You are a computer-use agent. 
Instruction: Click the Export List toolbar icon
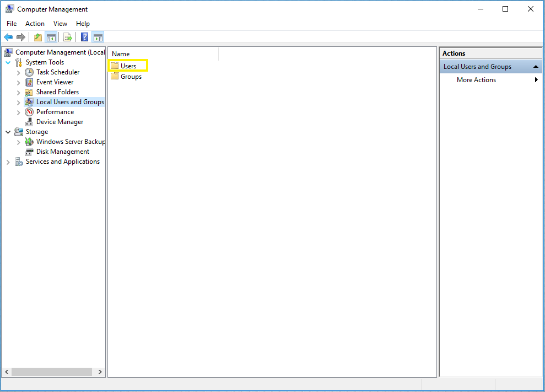click(68, 37)
